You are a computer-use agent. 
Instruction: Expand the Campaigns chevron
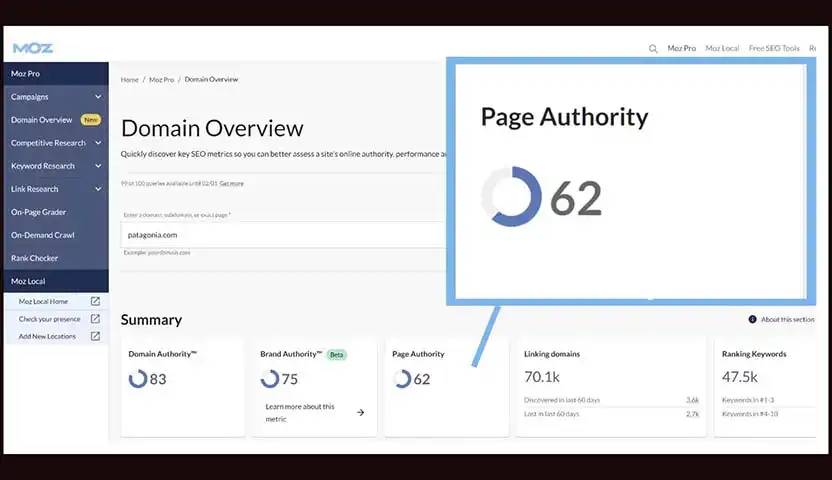coord(98,97)
